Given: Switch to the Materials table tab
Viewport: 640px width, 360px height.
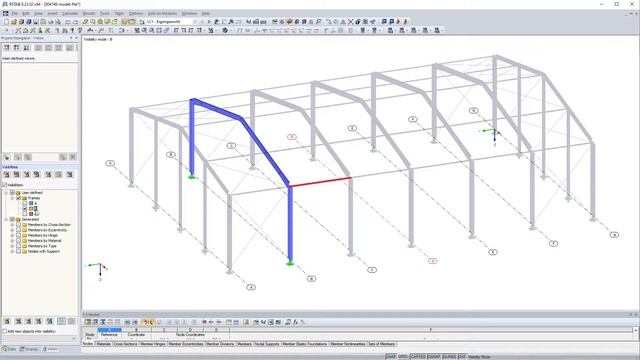Looking at the screenshot, I should pos(104,344).
